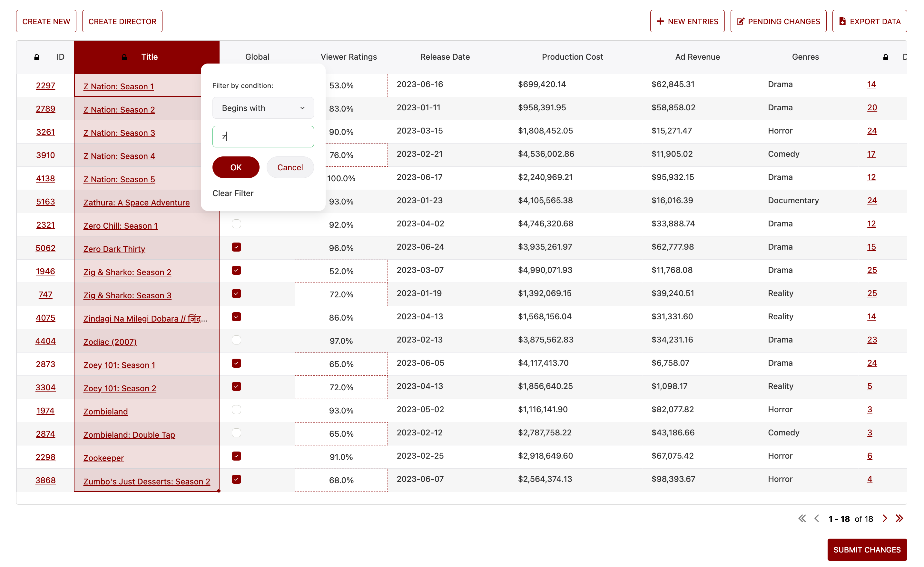Click the 68.0% viewer rating cell
924x567 pixels.
pyautogui.click(x=341, y=480)
